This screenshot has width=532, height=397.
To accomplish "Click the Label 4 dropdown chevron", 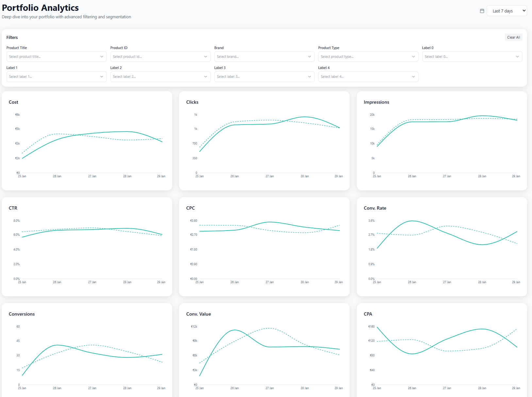I will click(413, 77).
